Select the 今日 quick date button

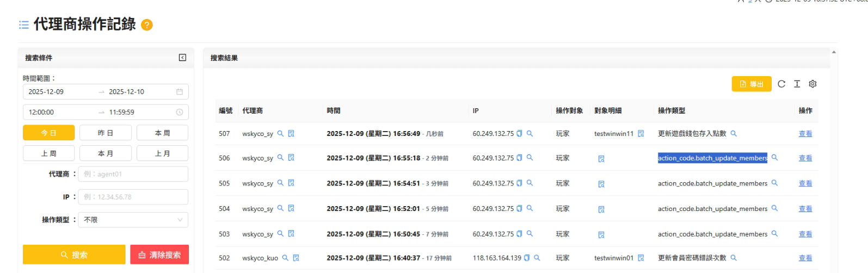click(48, 133)
